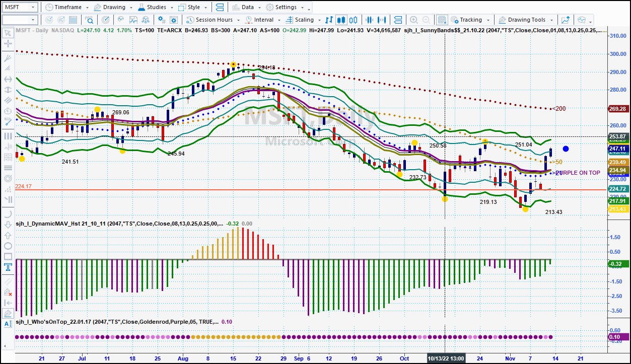Click the stacked data panels icon in top row
Image resolution: width=631 pixels, height=364 pixels.
220,8
